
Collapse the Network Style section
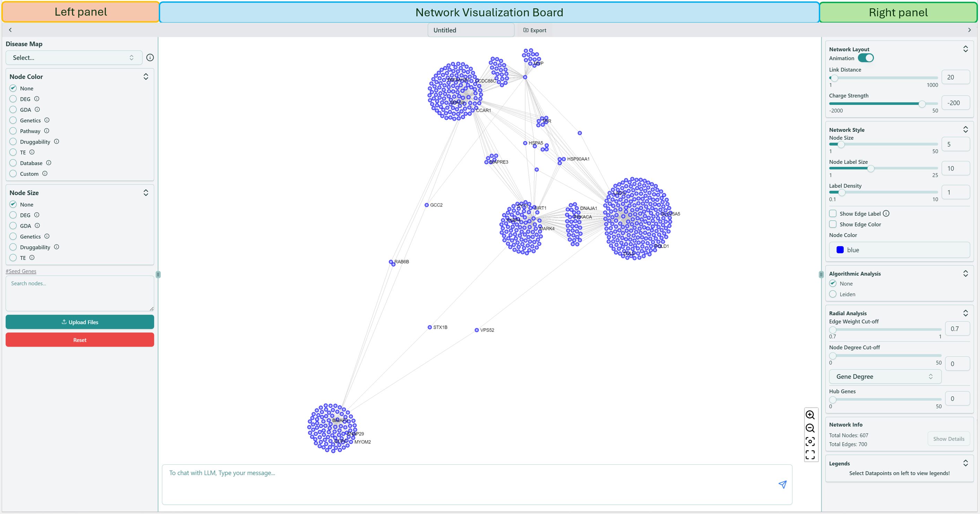[x=965, y=129]
